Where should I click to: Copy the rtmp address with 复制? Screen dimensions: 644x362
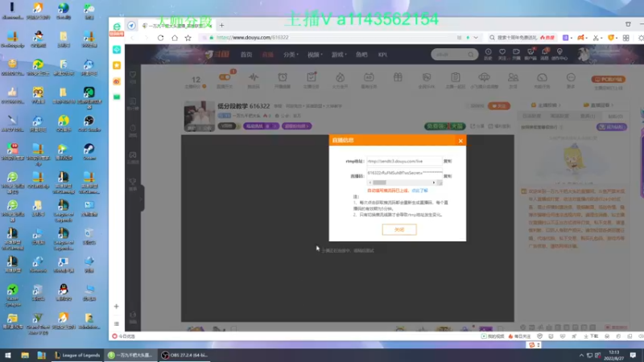[448, 162]
